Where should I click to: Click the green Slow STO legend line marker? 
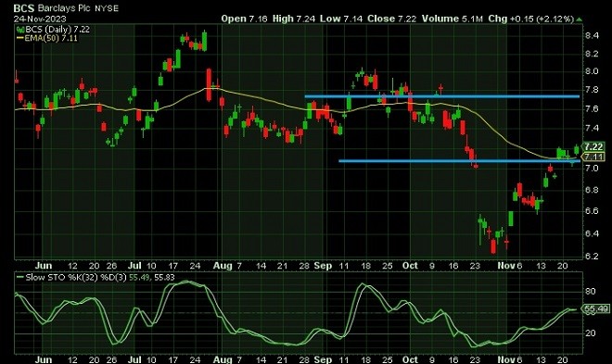[20, 278]
